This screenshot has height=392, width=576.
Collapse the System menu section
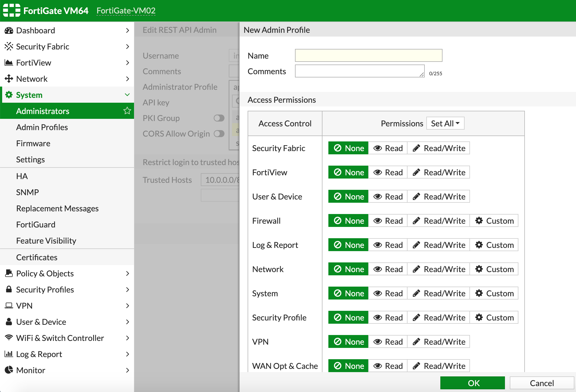pyautogui.click(x=127, y=95)
